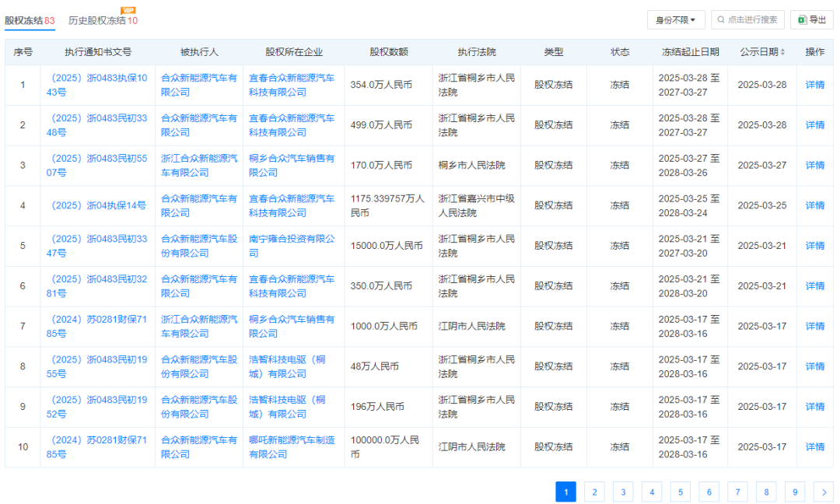The image size is (840, 504).
Task: View 详情 for row 9
Action: [x=815, y=407]
